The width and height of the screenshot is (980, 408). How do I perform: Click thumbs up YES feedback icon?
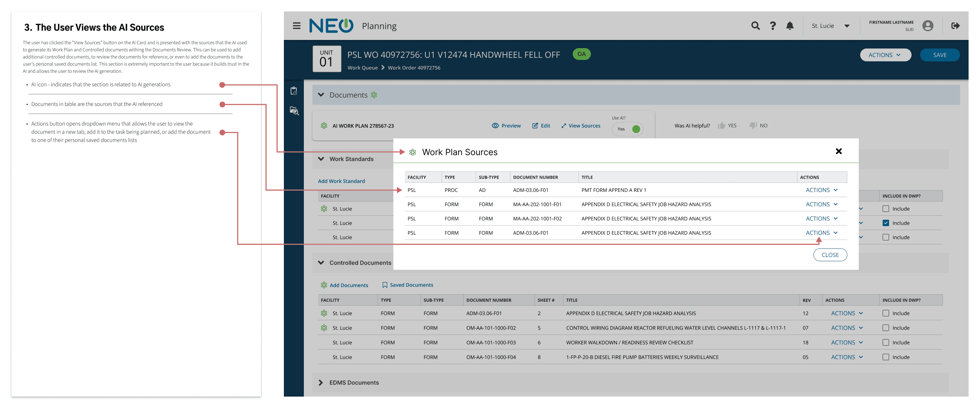pos(721,126)
